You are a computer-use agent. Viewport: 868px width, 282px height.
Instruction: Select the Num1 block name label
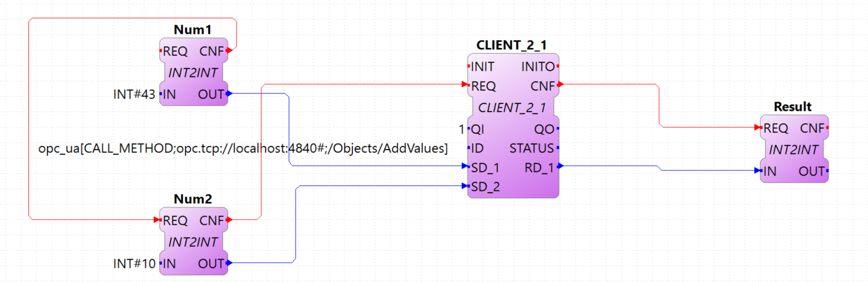[x=193, y=31]
